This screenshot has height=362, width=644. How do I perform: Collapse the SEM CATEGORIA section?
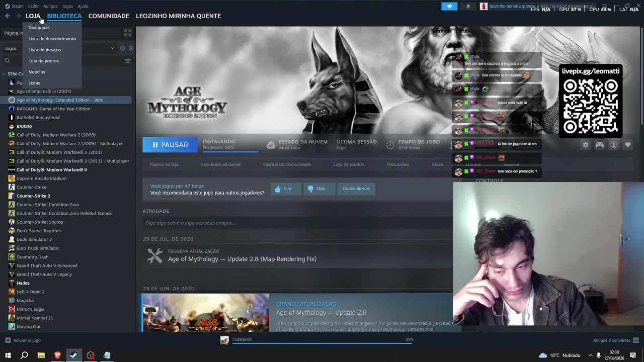[5, 74]
